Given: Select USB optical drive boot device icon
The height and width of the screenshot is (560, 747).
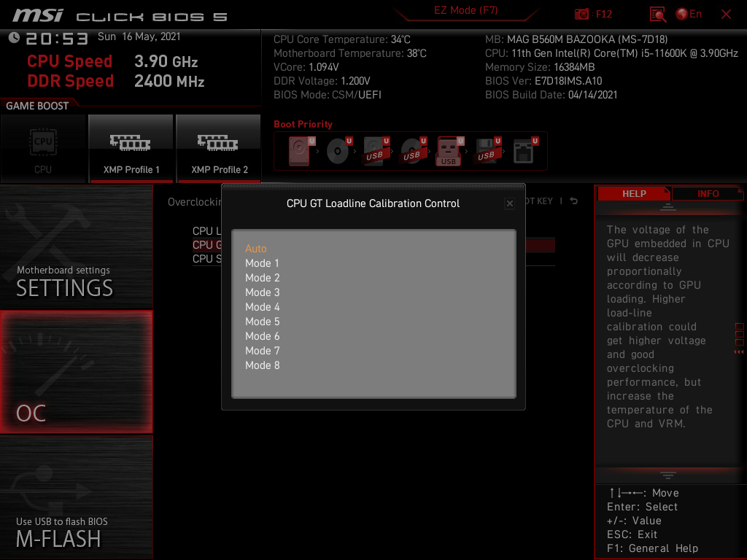Looking at the screenshot, I should (413, 151).
